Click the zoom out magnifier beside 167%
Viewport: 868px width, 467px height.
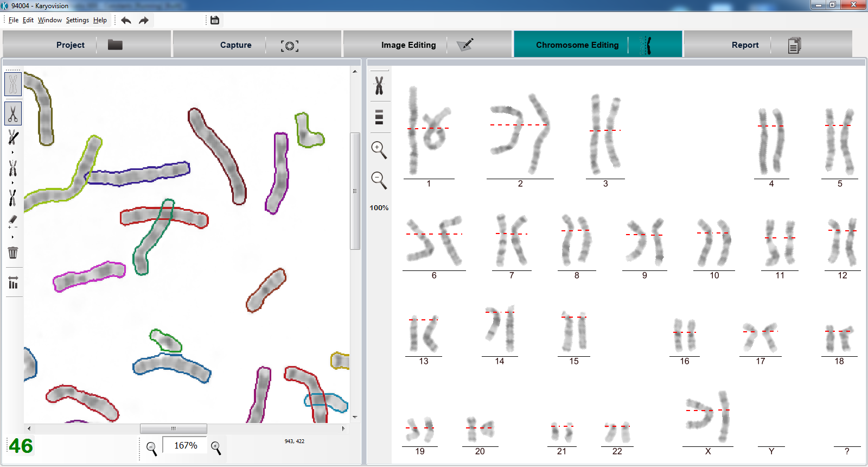(x=152, y=448)
